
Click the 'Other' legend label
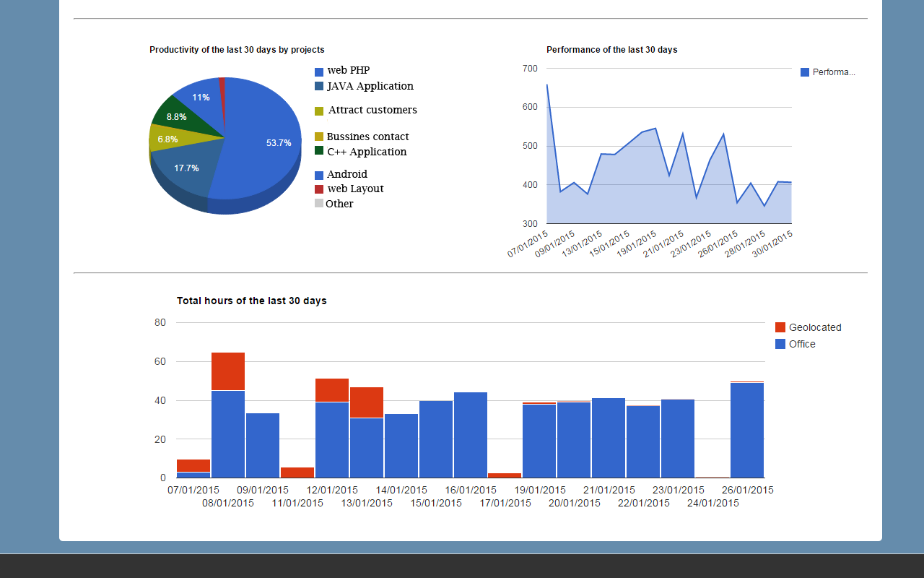coord(339,204)
